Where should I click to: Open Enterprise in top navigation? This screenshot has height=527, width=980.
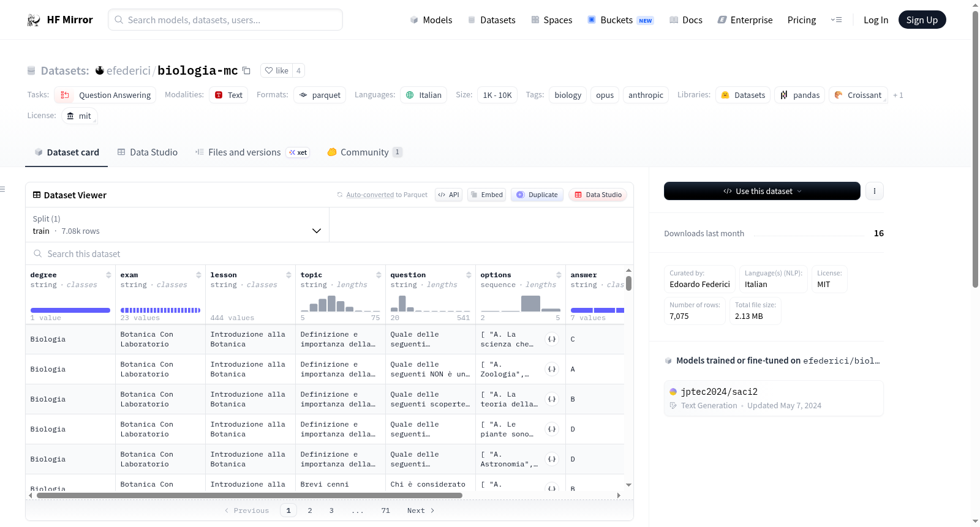745,20
